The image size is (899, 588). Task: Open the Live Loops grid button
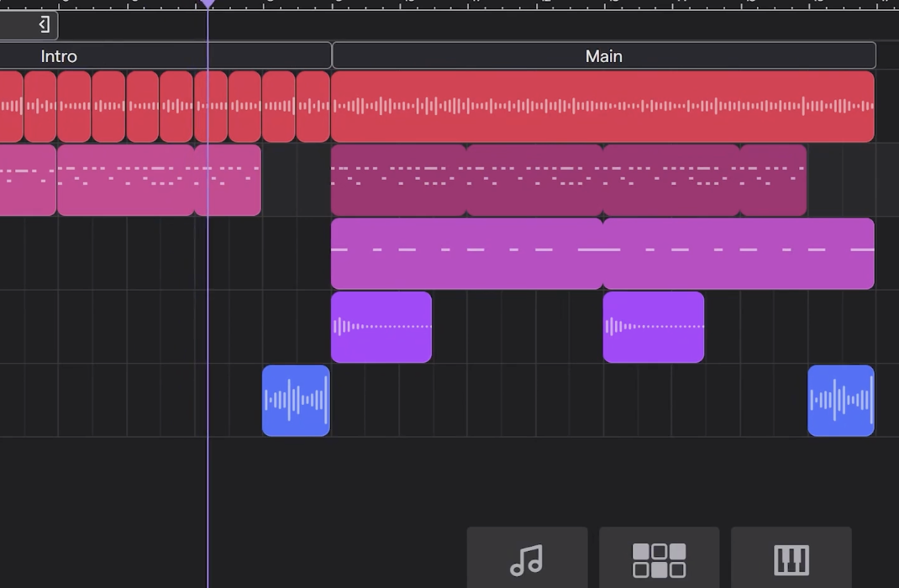(660, 559)
